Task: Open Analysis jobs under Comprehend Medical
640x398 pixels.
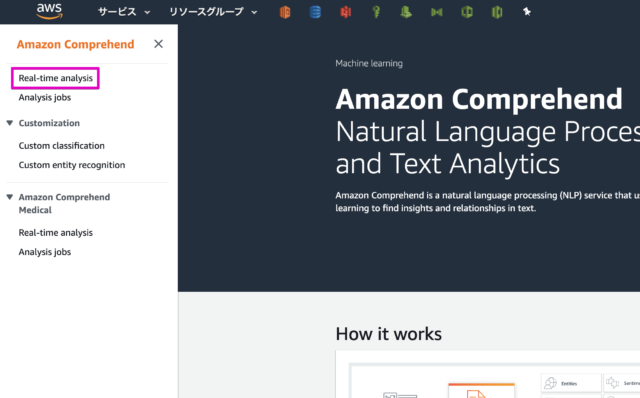Action: coord(44,252)
